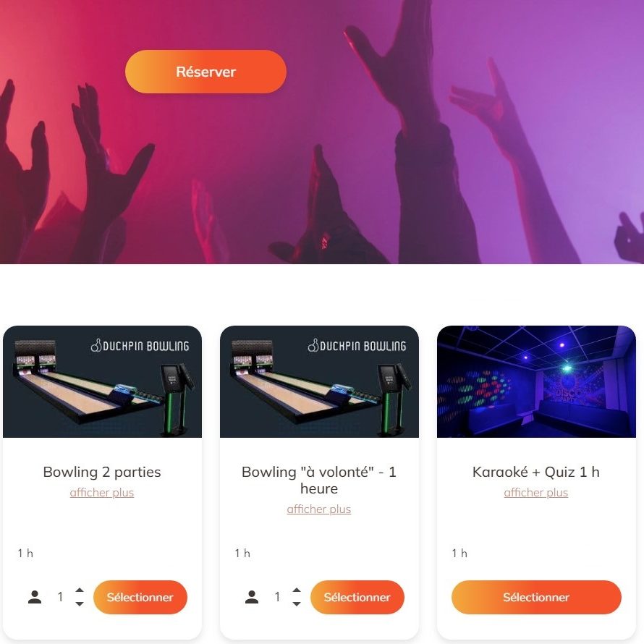The image size is (644, 644).
Task: Open the Bowling 2 parties duckpin lane image
Action: point(102,381)
